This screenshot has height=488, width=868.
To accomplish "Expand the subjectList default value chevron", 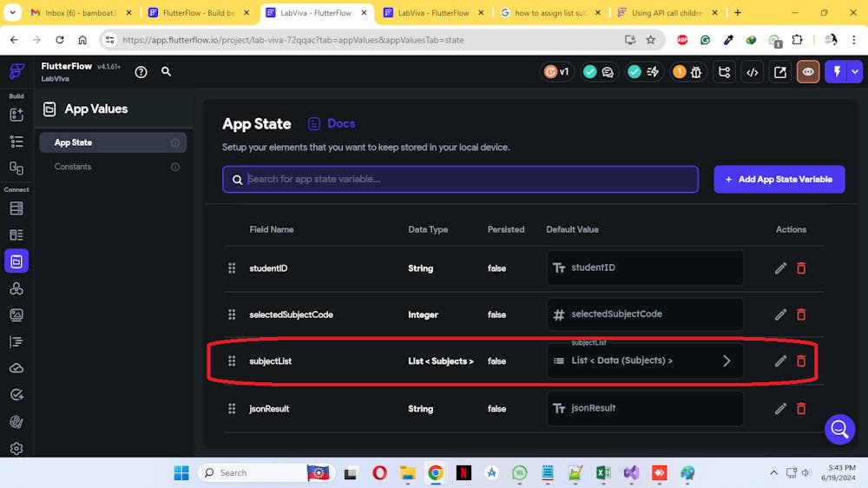I will pos(727,361).
